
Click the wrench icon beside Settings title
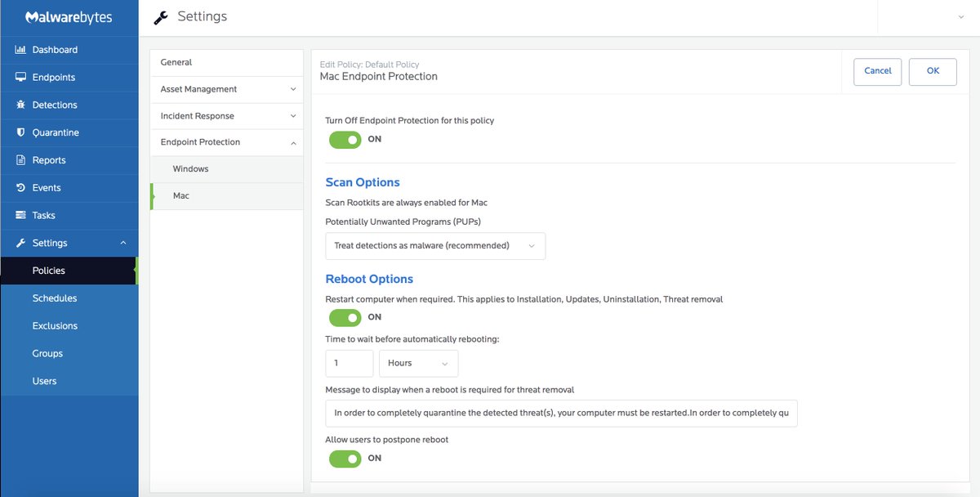pos(161,17)
